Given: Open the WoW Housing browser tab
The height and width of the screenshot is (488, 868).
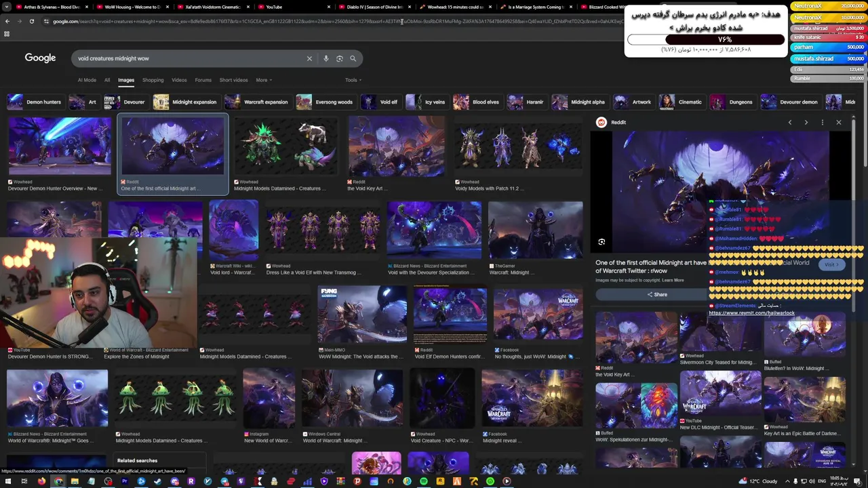Looking at the screenshot, I should [133, 7].
